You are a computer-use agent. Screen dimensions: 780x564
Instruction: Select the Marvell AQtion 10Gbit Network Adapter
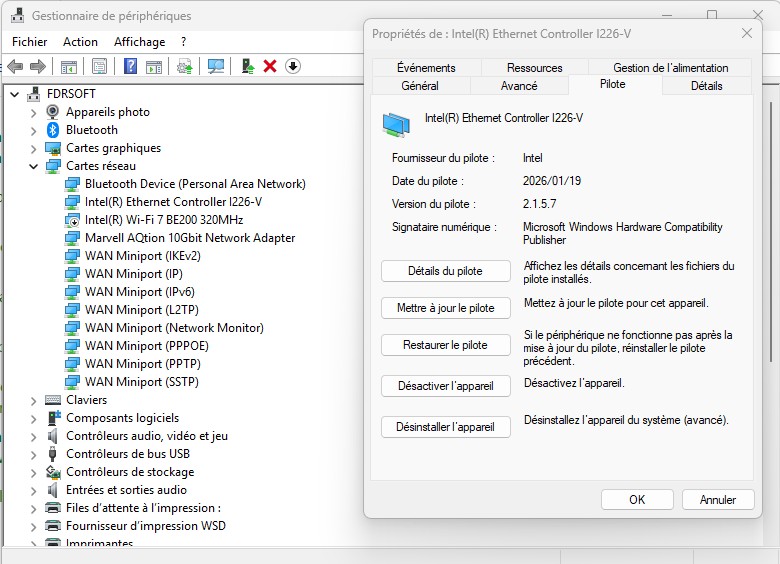(x=190, y=238)
